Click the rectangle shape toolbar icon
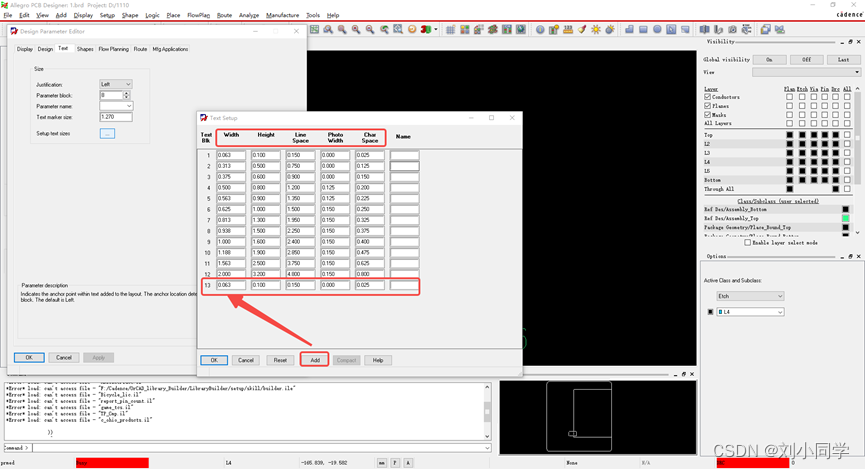This screenshot has width=865, height=469. coord(644,29)
